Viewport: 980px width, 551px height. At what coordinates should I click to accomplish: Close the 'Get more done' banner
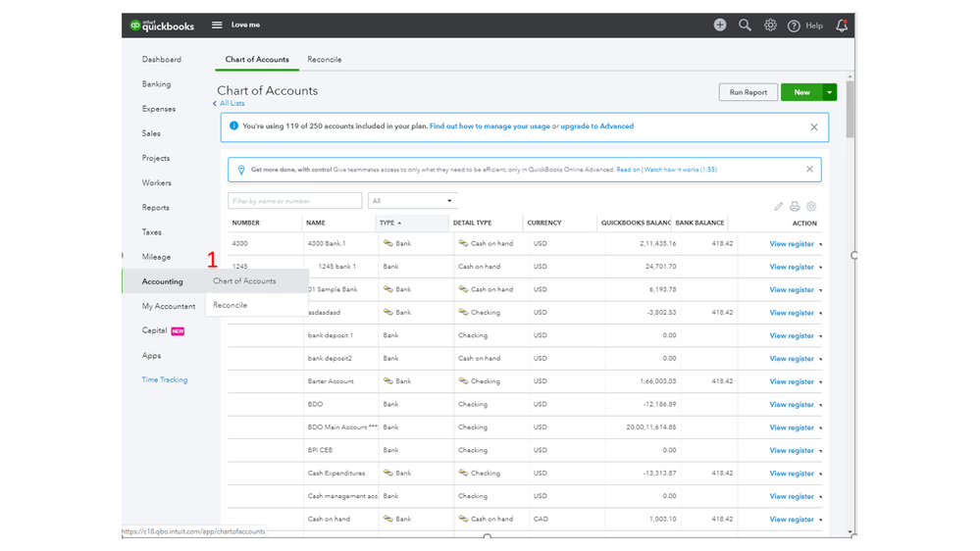pos(809,170)
